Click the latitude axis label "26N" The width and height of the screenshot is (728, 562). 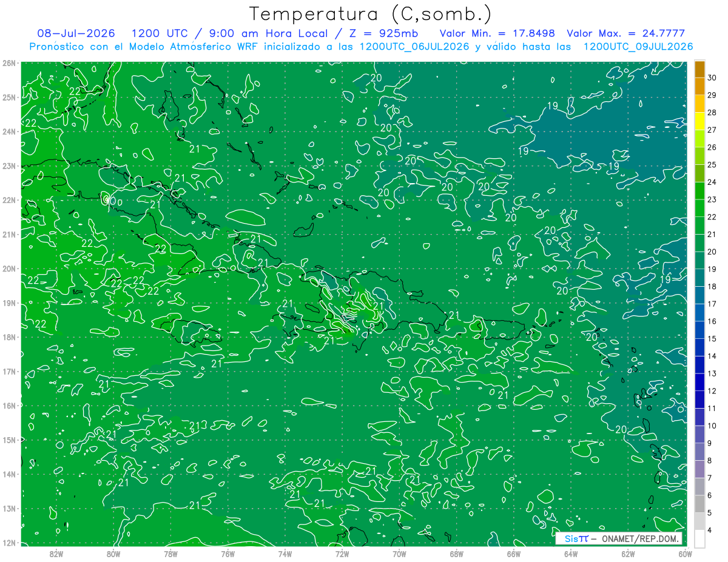8,63
